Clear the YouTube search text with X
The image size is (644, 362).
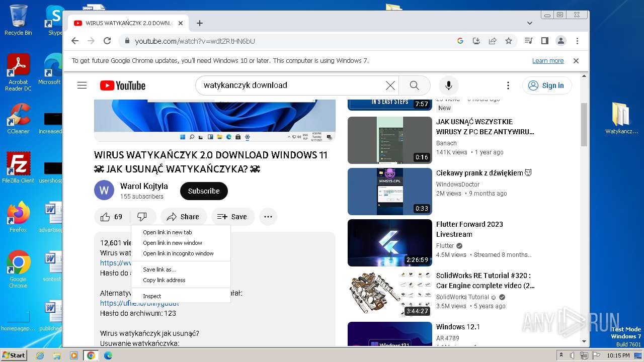click(390, 85)
